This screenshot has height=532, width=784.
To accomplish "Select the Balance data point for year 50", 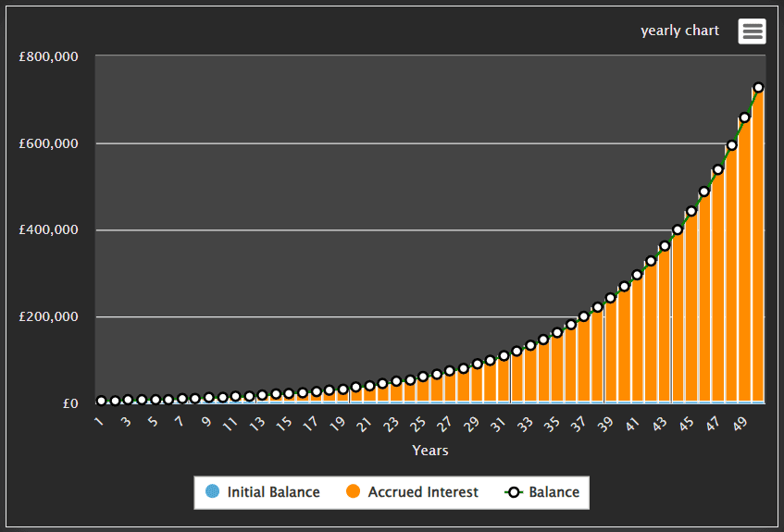I will (x=758, y=88).
